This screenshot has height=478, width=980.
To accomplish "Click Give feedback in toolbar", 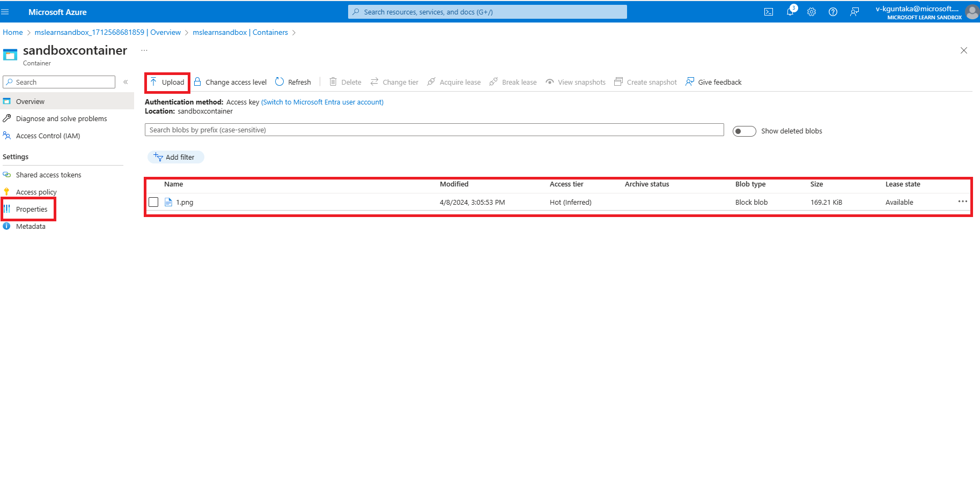I will 713,82.
